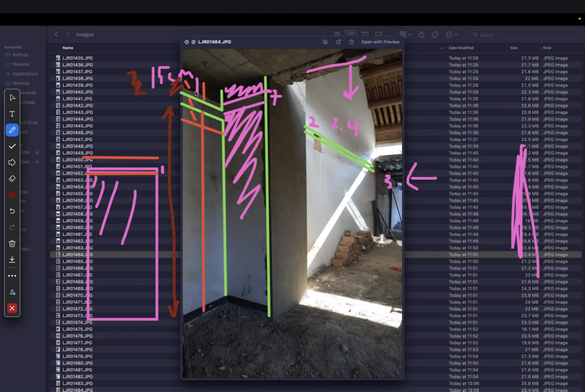Screen dimensions: 585x392
Task: Select the Text tool in annotation toolbar
Action: click(12, 114)
